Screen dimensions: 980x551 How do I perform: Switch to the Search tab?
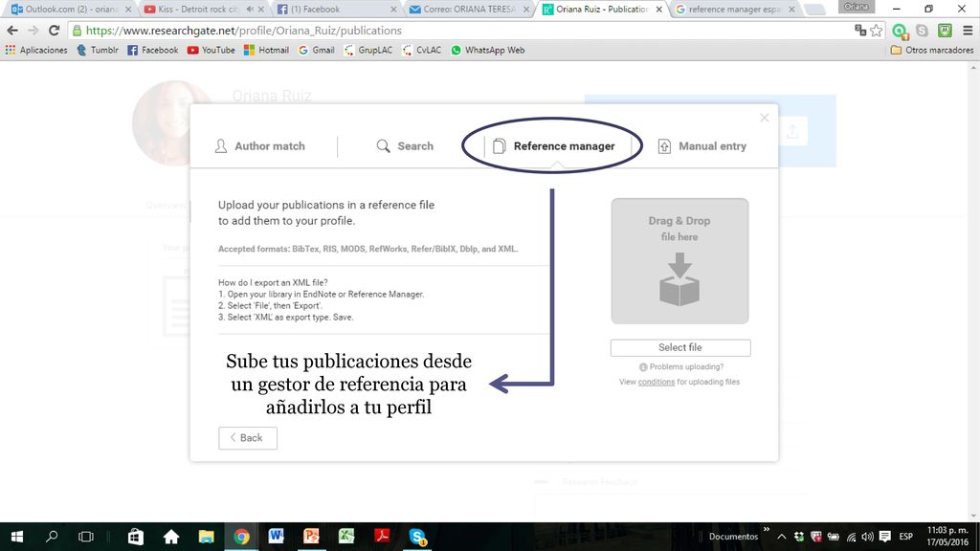pos(405,146)
